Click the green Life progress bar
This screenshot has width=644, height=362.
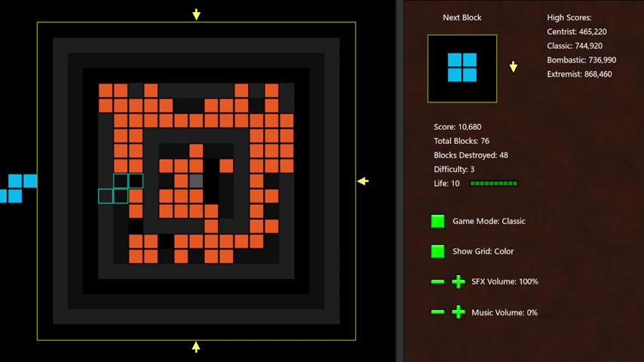pyautogui.click(x=493, y=183)
